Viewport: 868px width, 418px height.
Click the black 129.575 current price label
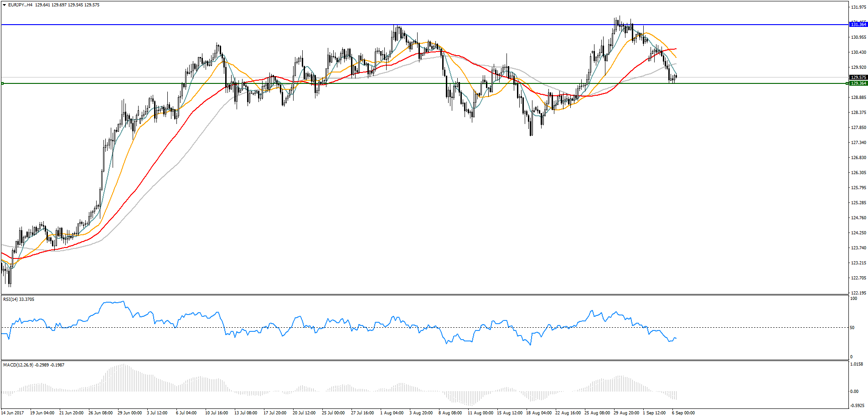858,77
